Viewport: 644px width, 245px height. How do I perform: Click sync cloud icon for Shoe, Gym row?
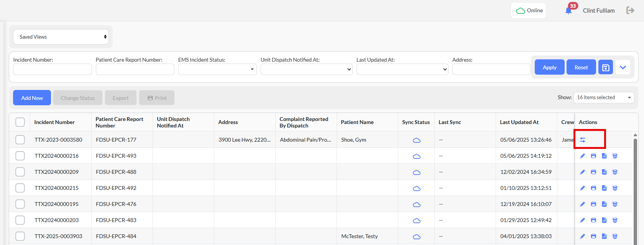click(416, 140)
